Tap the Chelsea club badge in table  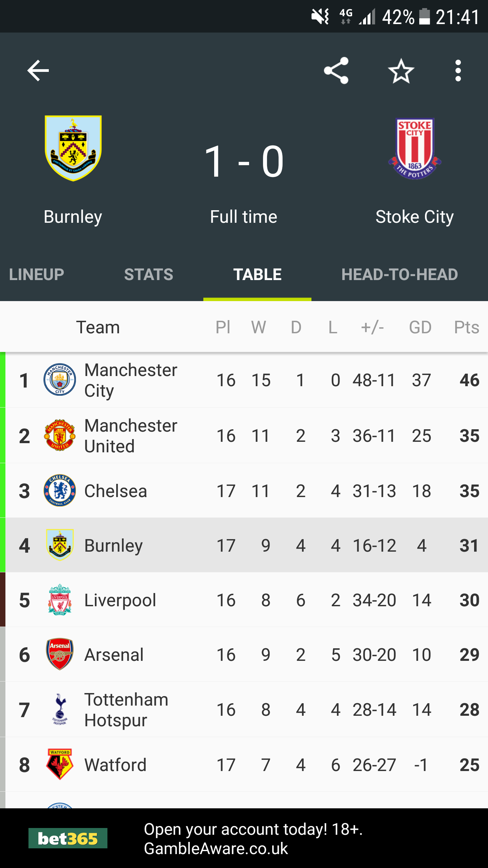coord(60,490)
